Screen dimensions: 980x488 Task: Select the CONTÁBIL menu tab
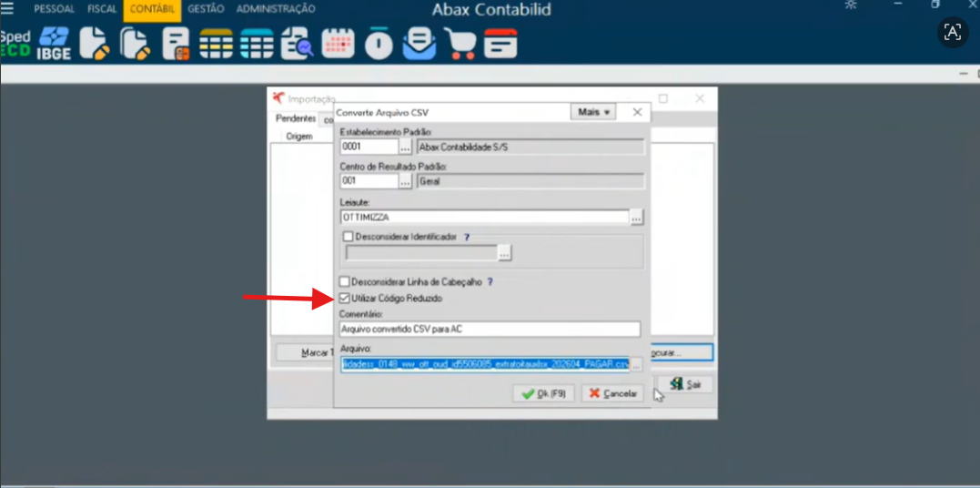coord(152,9)
